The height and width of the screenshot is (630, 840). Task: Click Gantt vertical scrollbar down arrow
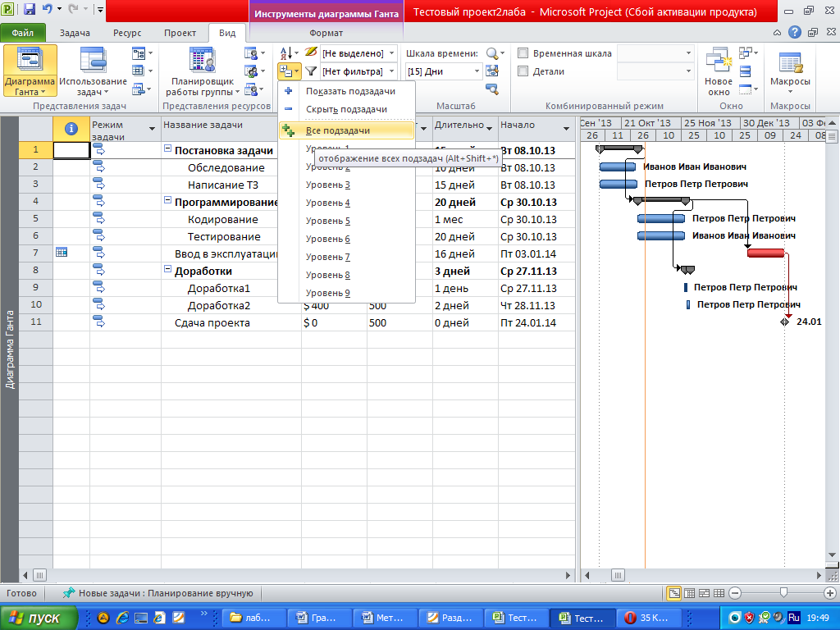tap(832, 555)
